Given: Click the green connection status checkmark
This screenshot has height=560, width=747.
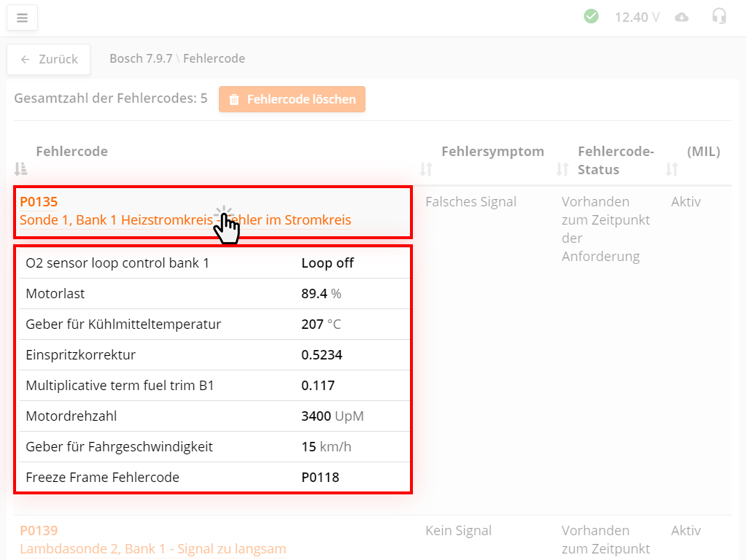Looking at the screenshot, I should pyautogui.click(x=591, y=16).
